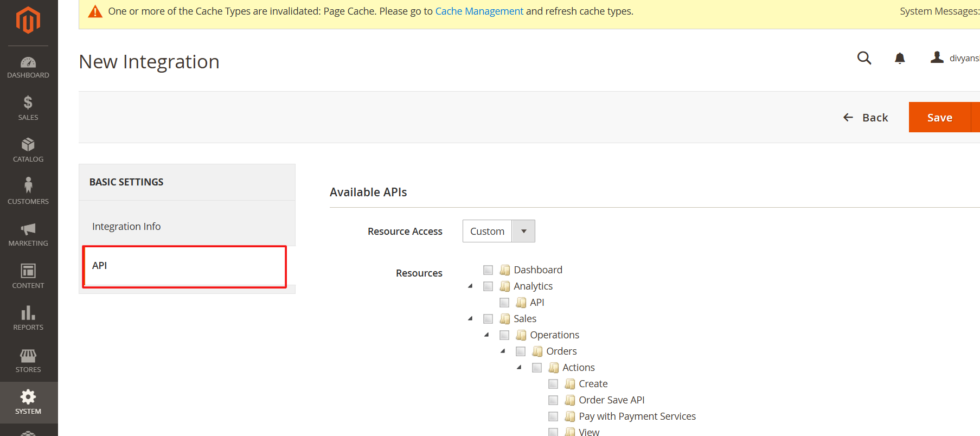This screenshot has width=980, height=436.
Task: Select the Create tree item label
Action: coord(593,384)
